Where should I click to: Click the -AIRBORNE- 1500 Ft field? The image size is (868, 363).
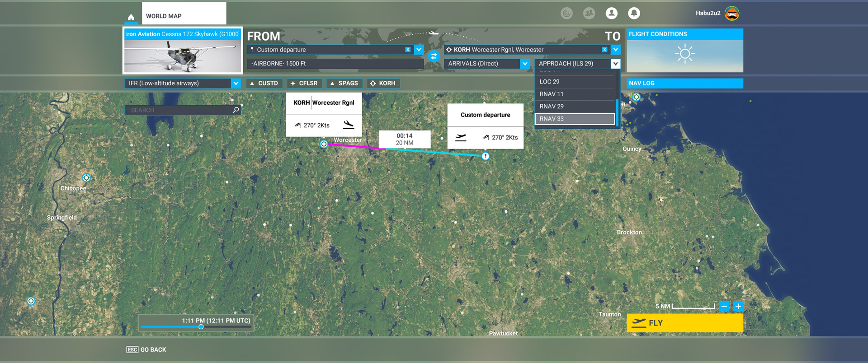[x=335, y=64]
